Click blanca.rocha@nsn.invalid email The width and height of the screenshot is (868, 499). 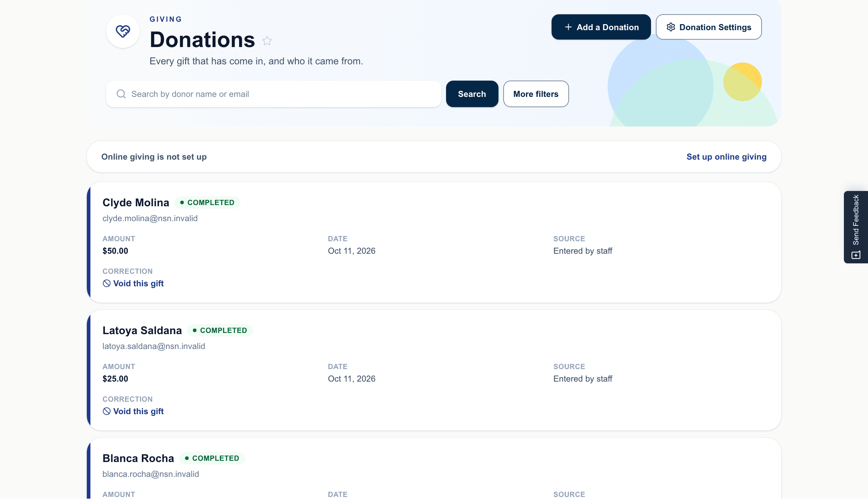pyautogui.click(x=151, y=474)
